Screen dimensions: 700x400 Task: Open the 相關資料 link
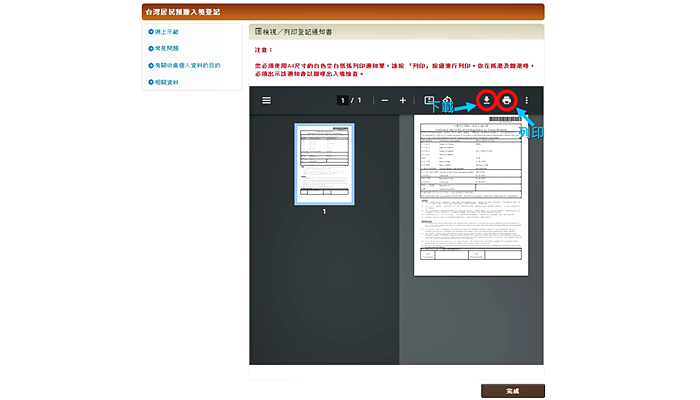coord(167,82)
